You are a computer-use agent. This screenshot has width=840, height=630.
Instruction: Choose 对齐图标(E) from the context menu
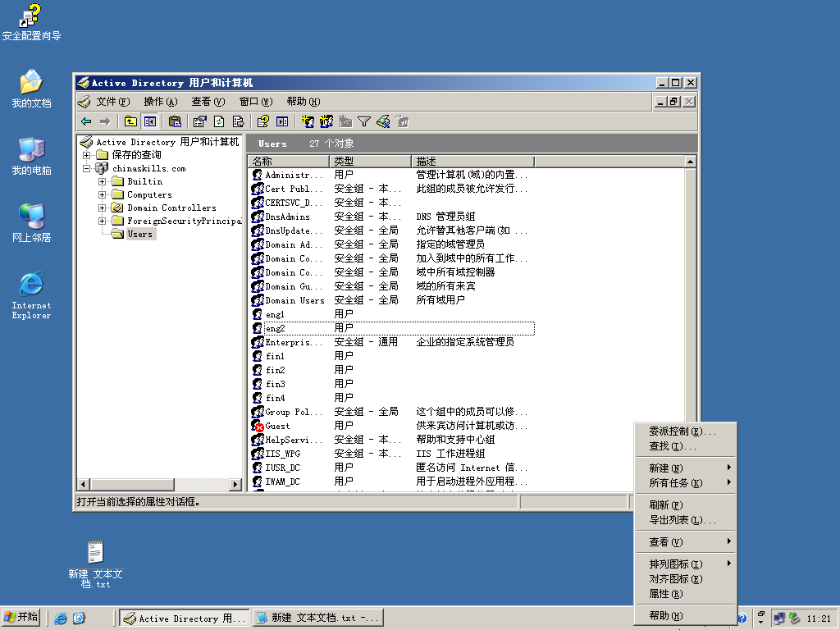pyautogui.click(x=685, y=578)
